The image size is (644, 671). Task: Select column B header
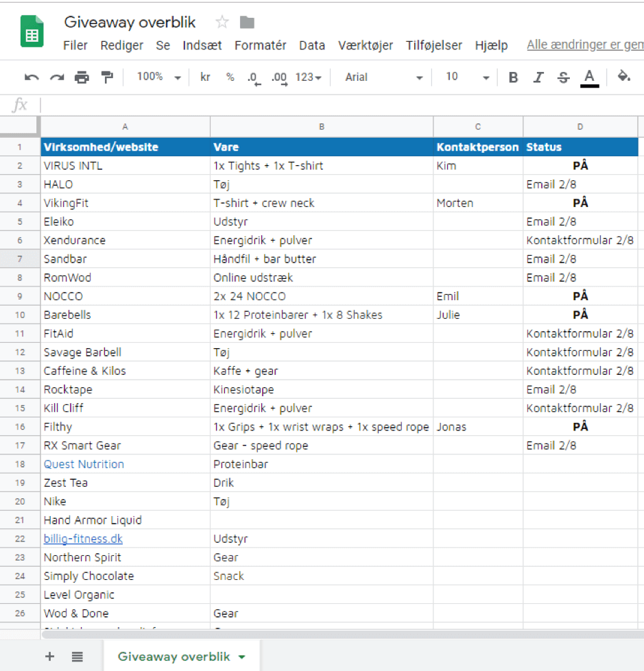pyautogui.click(x=322, y=127)
